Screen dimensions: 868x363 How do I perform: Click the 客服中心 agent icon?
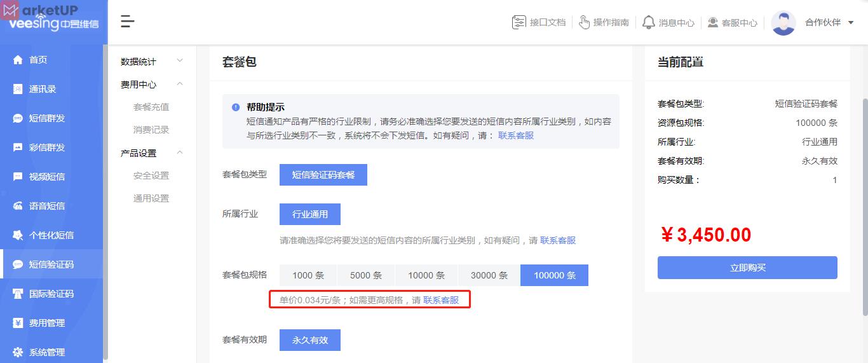tap(713, 22)
